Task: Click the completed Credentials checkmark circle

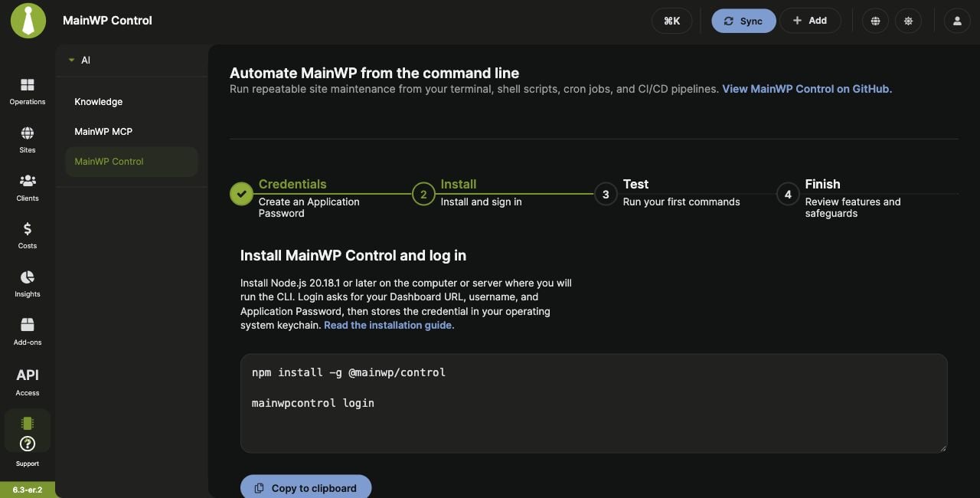Action: [241, 194]
